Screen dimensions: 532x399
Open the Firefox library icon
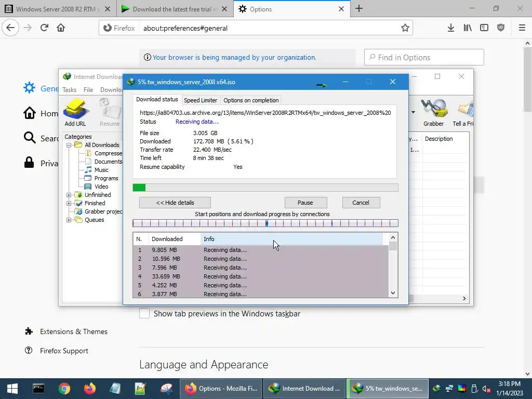click(468, 28)
